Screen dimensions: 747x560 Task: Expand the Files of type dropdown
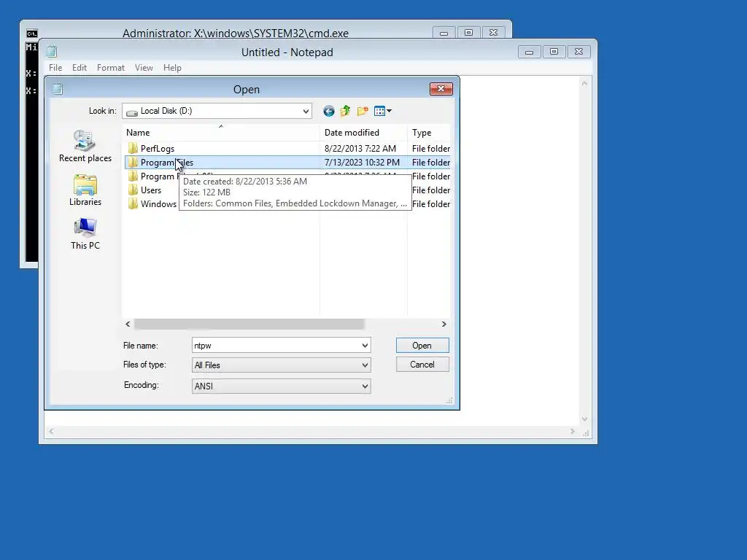pyautogui.click(x=365, y=365)
